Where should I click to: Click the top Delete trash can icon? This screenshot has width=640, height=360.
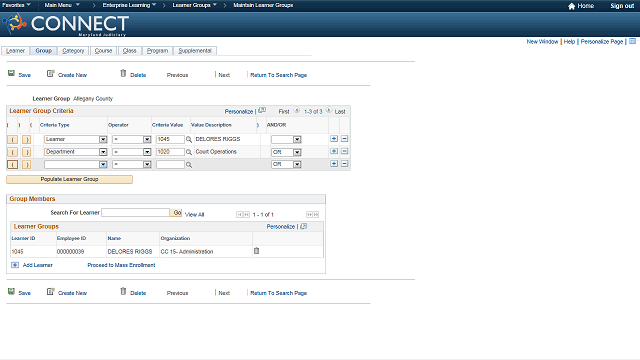coord(123,73)
